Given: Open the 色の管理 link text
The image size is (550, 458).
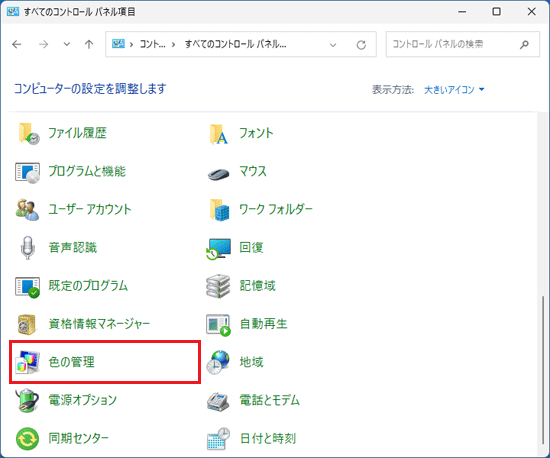Looking at the screenshot, I should point(72,362).
